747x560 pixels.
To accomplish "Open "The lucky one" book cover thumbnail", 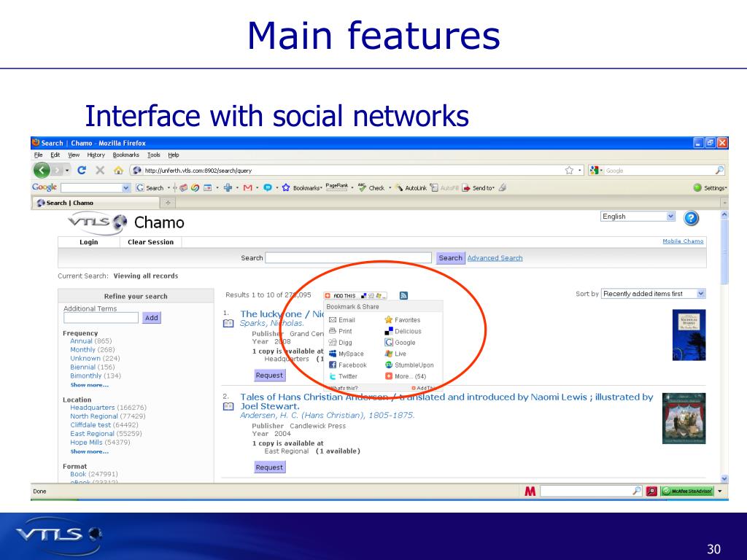I will (689, 335).
